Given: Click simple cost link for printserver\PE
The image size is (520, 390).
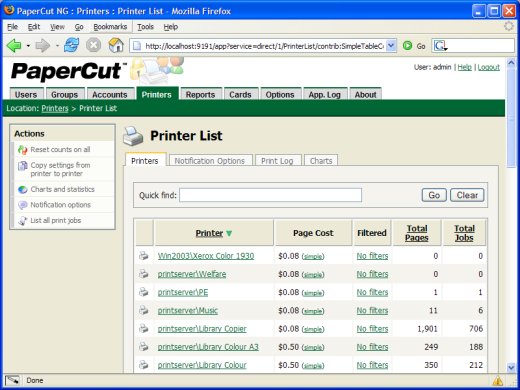Looking at the screenshot, I should [x=313, y=293].
